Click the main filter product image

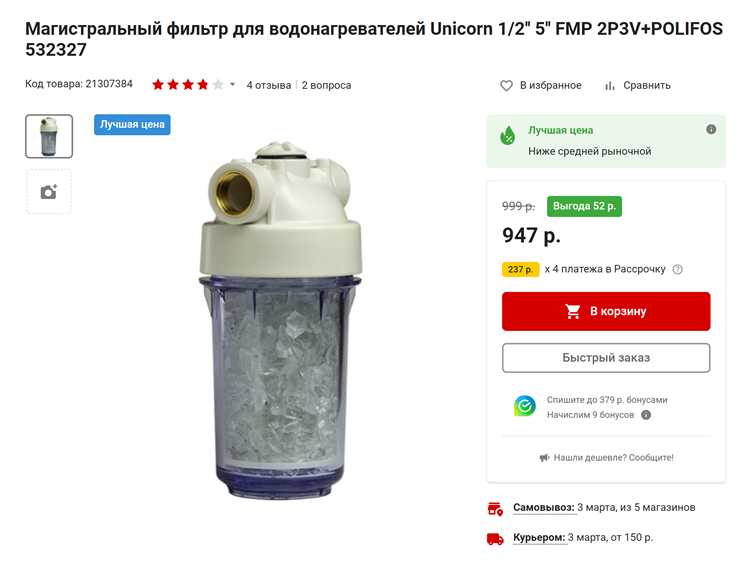[x=280, y=320]
